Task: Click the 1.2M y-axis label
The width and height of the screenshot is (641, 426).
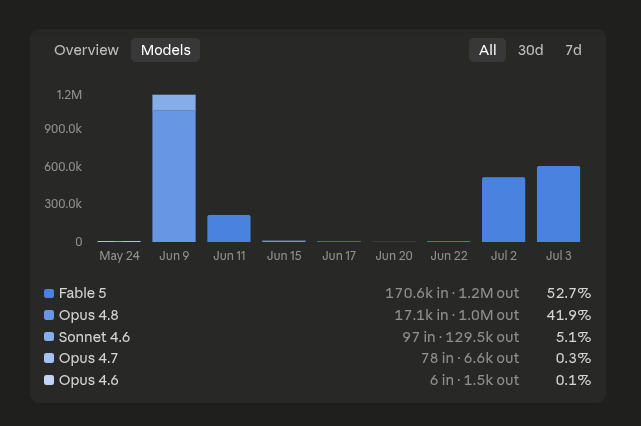Action: pyautogui.click(x=69, y=95)
